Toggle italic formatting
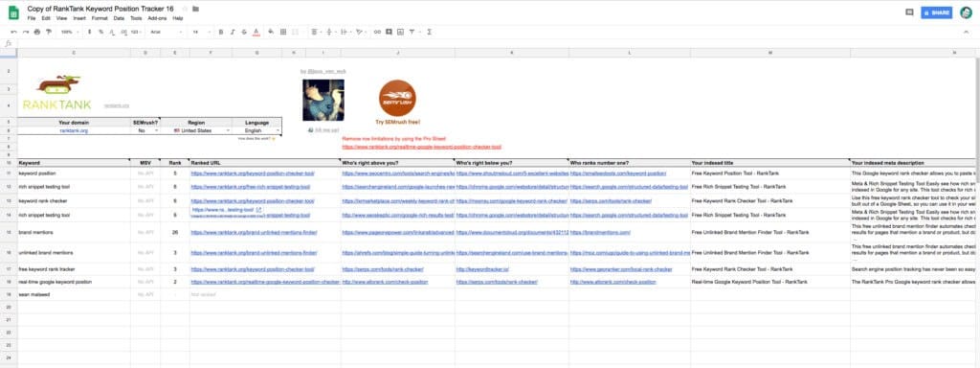 pos(233,32)
